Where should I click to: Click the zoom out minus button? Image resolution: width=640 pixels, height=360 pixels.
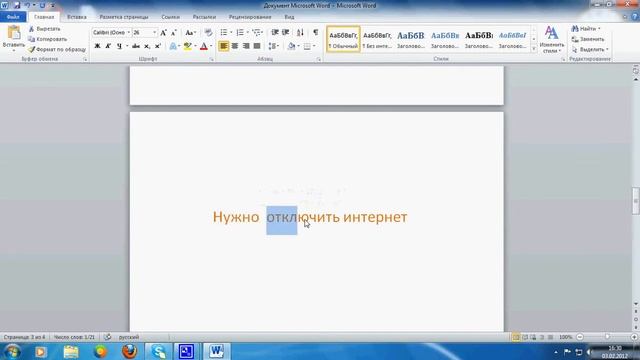(x=580, y=337)
